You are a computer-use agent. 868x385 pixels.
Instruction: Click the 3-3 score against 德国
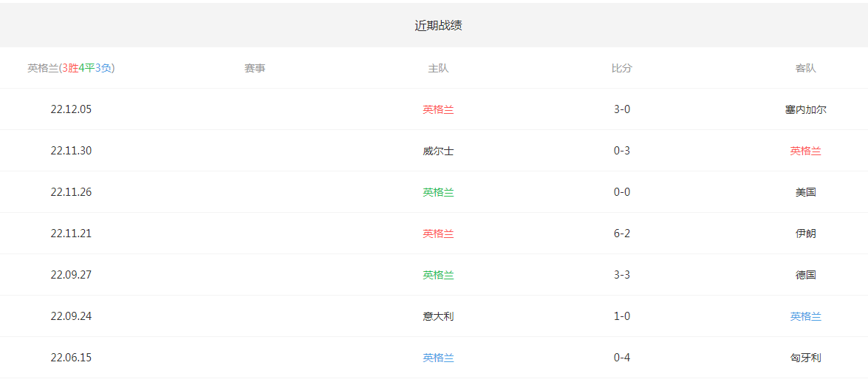[621, 275]
